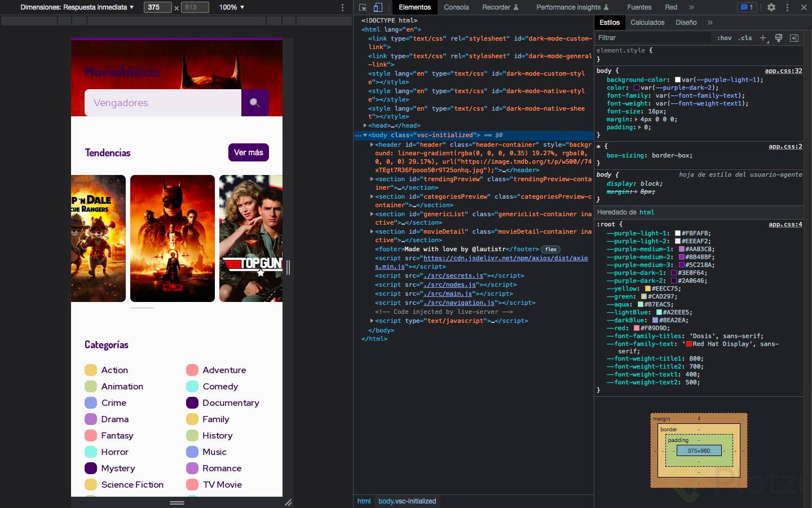Show more Styles pane tabs chevron

710,23
